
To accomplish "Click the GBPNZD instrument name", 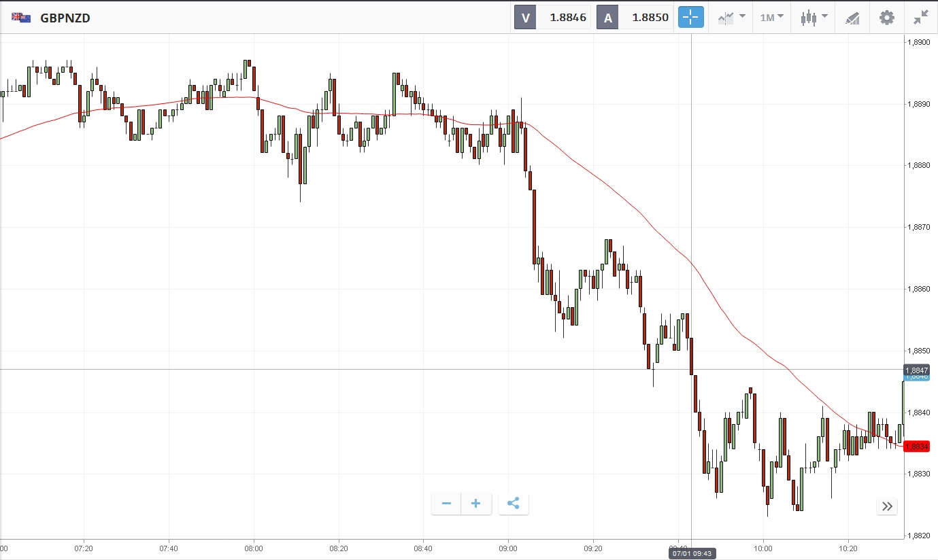I will 65,18.
